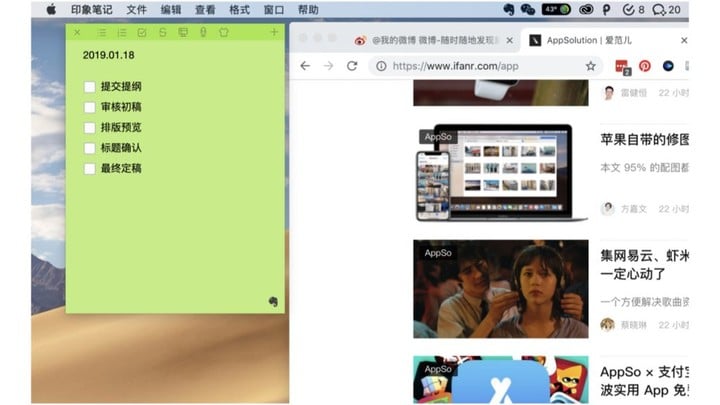Check the 提交提纲 checkbox

[x=90, y=87]
